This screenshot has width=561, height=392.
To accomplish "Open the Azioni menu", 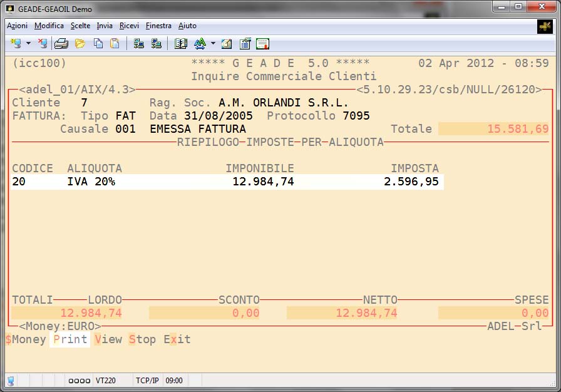I will [x=17, y=26].
